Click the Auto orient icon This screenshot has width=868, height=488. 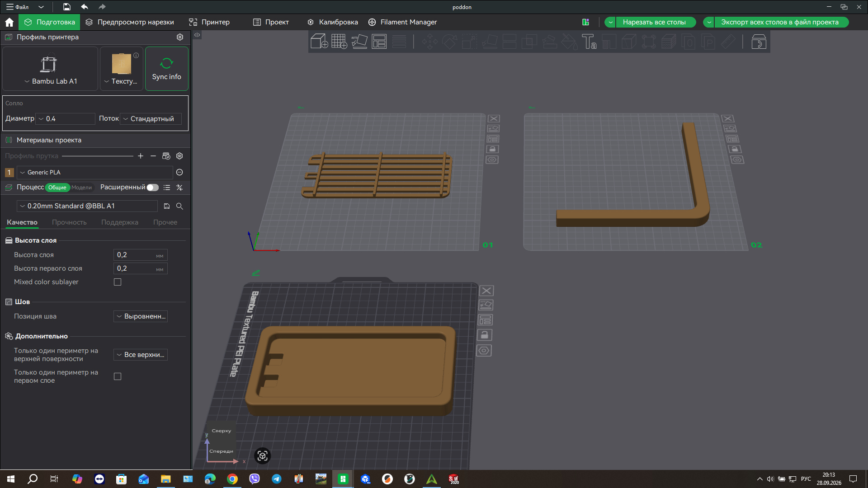tap(359, 42)
